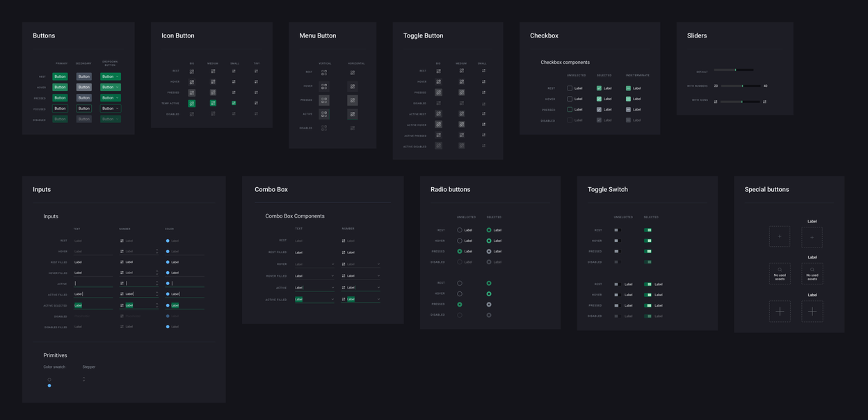The width and height of the screenshot is (868, 420).
Task: Click the big active rest Toggle Button icon
Action: [x=438, y=113]
